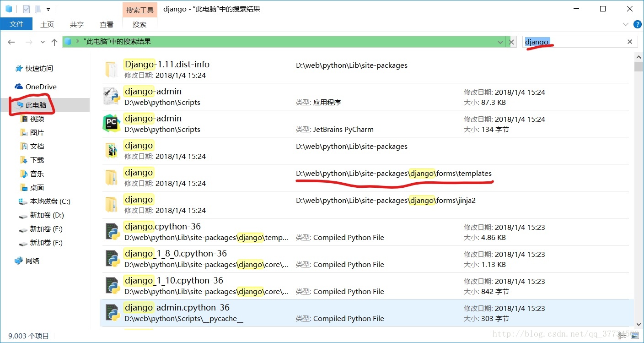This screenshot has height=343, width=644.
Task: Click the django-admin application icon
Action: click(112, 97)
